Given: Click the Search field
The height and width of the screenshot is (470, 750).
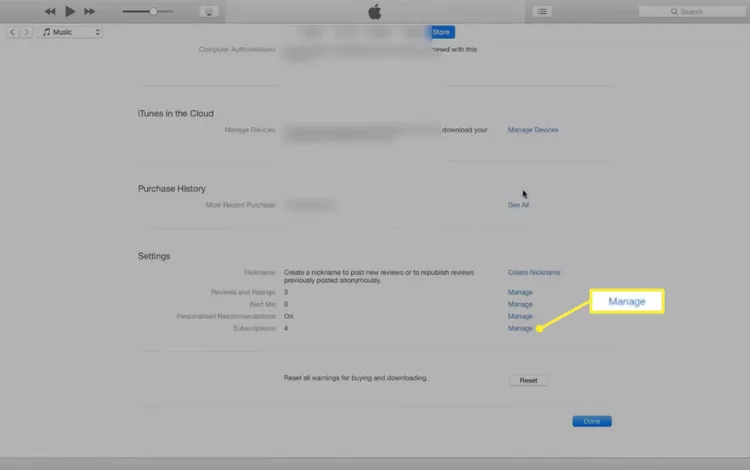Looking at the screenshot, I should (692, 11).
